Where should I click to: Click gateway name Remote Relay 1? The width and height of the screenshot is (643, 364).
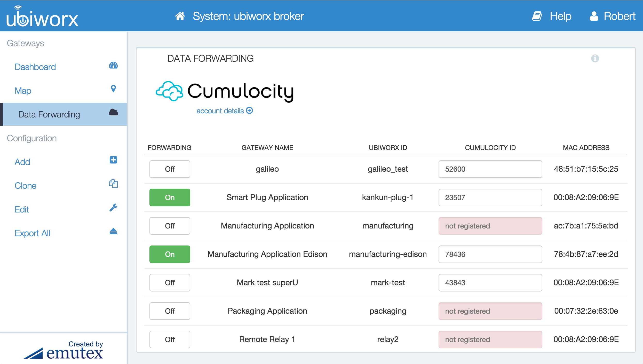point(267,339)
